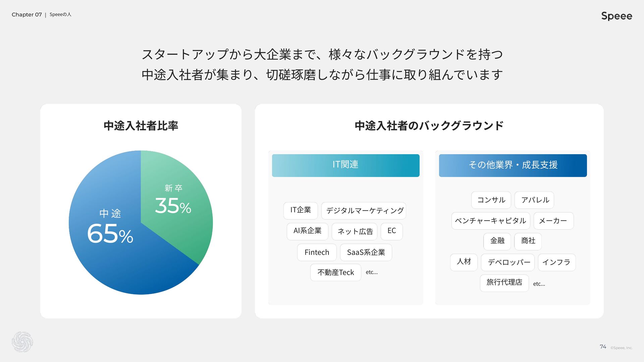The height and width of the screenshot is (362, 644).
Task: Click the page number 74
Action: pos(603,347)
